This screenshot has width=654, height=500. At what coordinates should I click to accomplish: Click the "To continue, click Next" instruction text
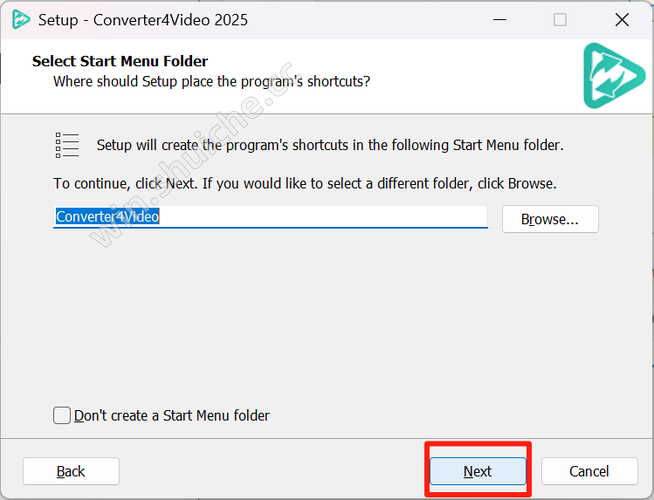(x=305, y=183)
